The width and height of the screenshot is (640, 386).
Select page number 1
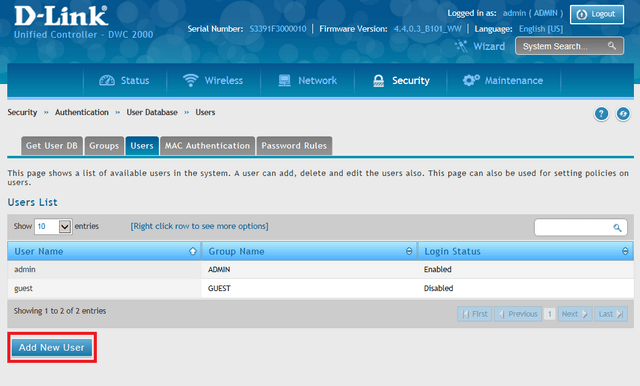(x=550, y=314)
